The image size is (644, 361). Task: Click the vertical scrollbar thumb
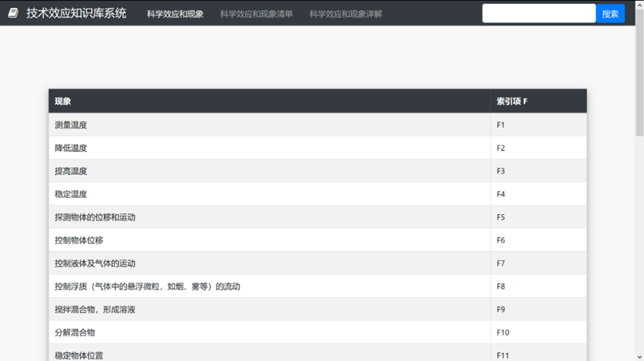coord(639,72)
